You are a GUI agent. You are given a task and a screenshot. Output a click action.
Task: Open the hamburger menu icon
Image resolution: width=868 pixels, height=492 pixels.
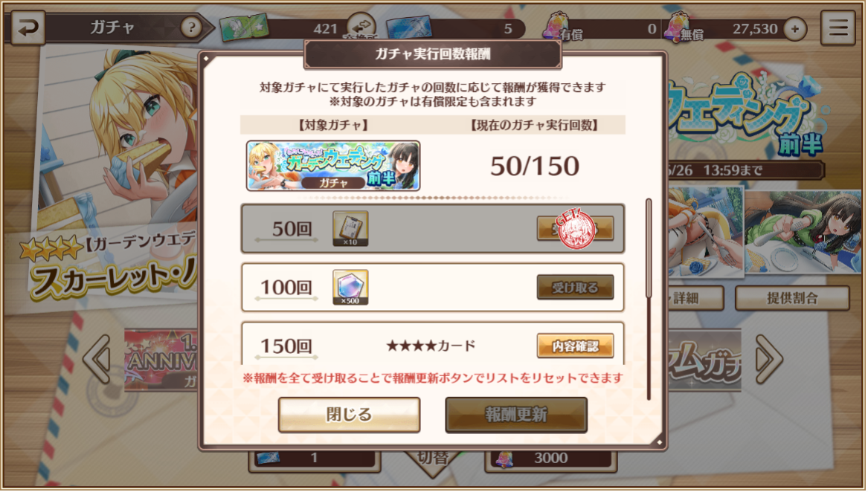click(838, 27)
